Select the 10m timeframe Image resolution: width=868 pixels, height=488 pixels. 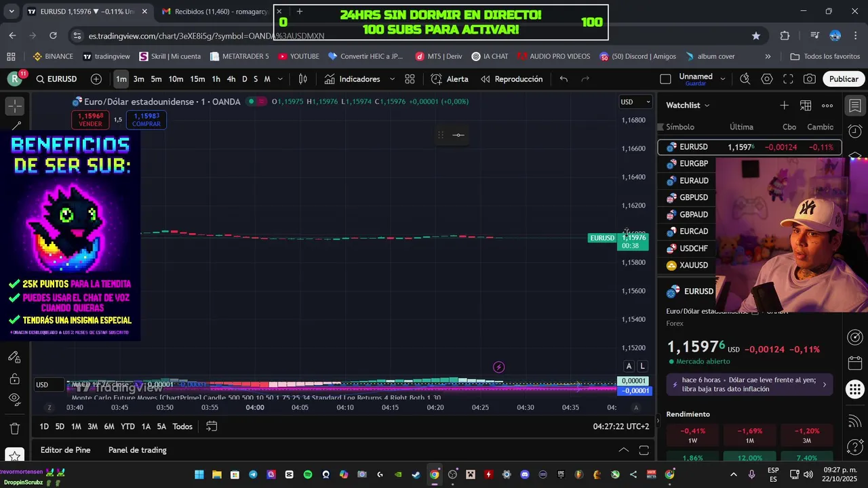tap(176, 79)
